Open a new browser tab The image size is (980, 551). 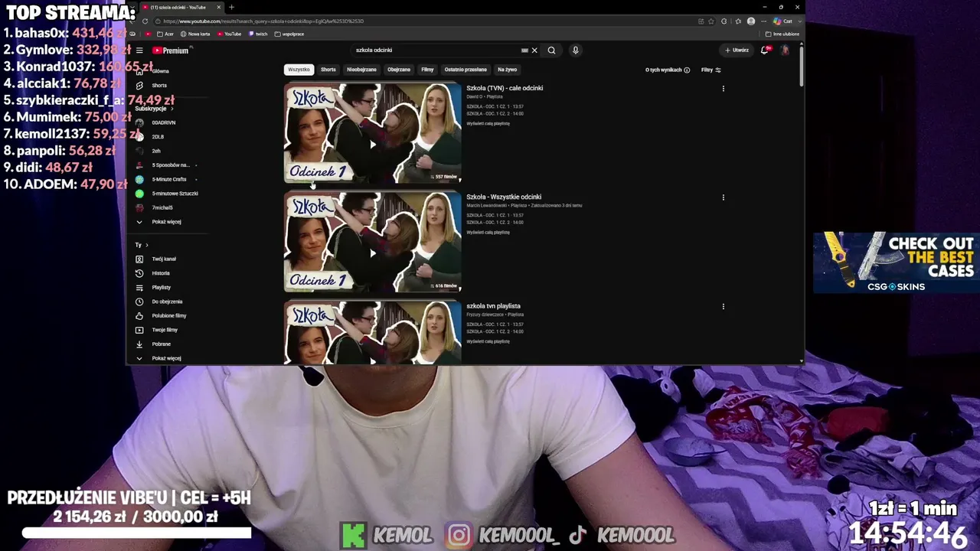tap(231, 8)
